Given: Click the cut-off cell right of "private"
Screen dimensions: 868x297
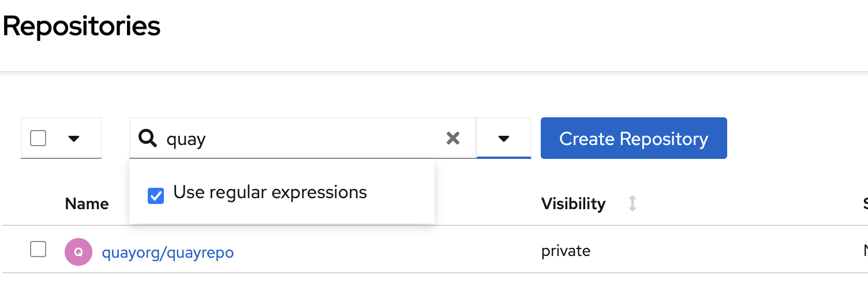Looking at the screenshot, I should [865, 251].
